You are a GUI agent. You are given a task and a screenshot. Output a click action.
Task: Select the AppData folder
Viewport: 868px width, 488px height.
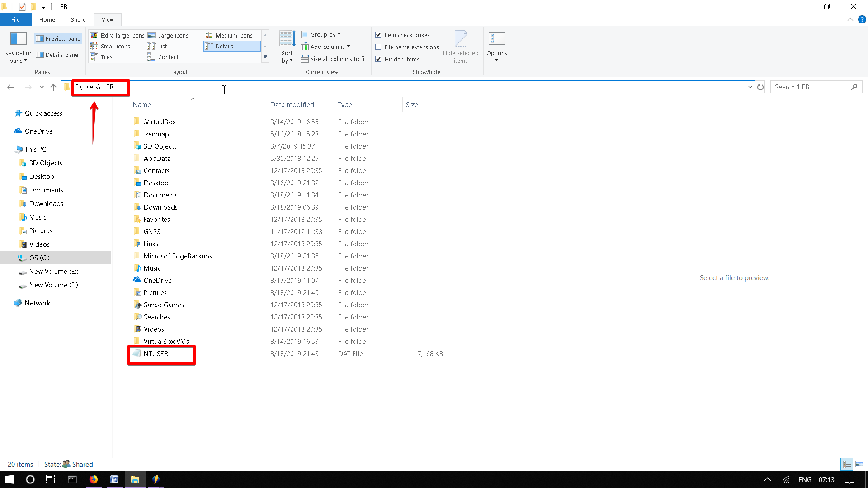[157, 158]
